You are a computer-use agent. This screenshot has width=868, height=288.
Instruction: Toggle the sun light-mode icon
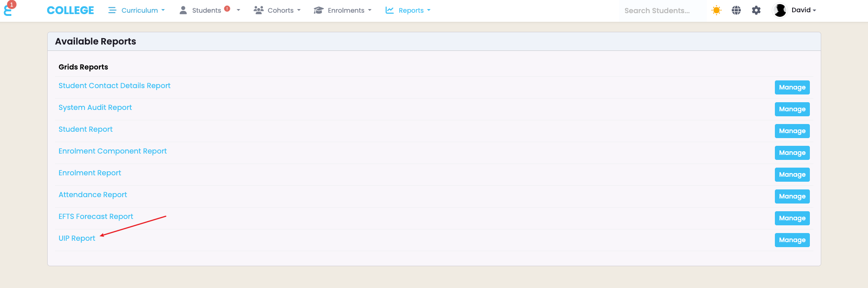[717, 10]
